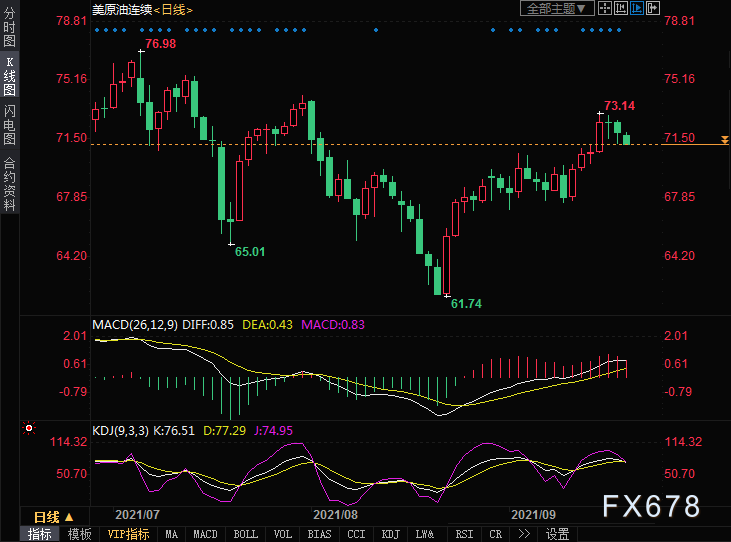Click the 2021/09 date axis label
This screenshot has height=542, width=731.
533,515
